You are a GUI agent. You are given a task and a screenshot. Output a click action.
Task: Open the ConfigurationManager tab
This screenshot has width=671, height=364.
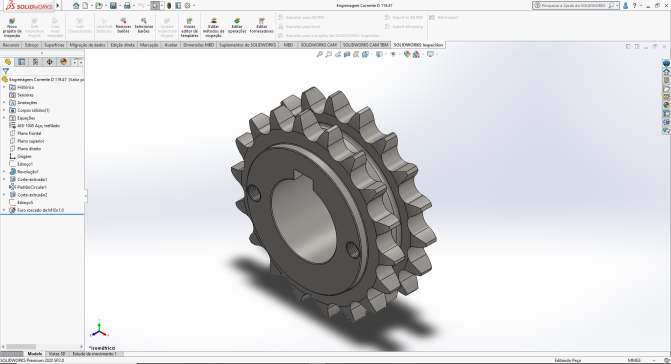[36, 62]
